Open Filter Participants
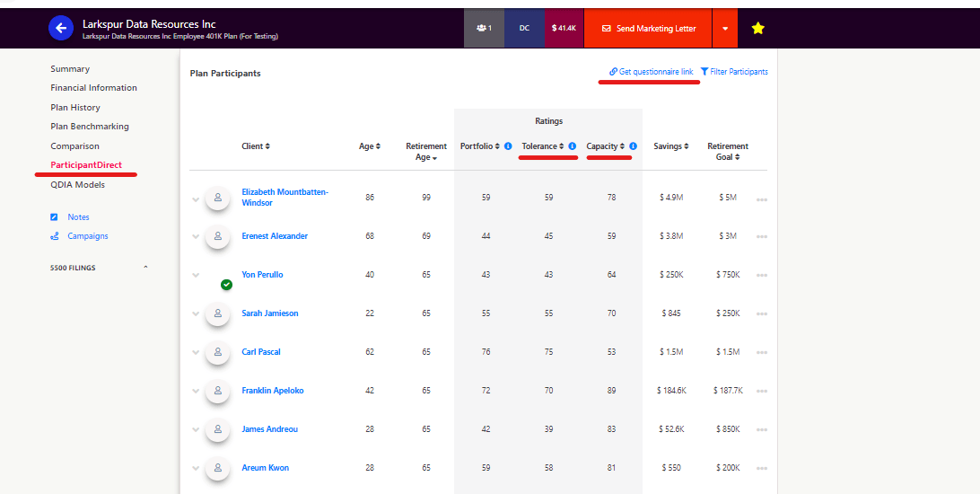 click(x=734, y=72)
